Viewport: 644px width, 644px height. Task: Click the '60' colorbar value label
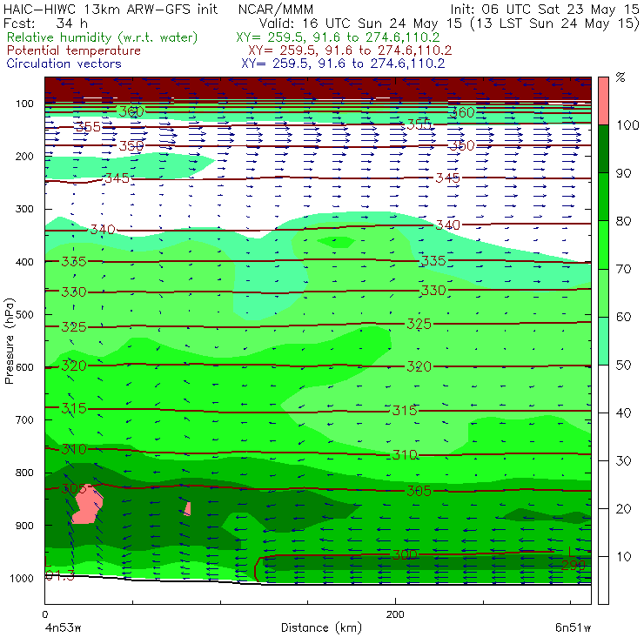click(x=624, y=317)
